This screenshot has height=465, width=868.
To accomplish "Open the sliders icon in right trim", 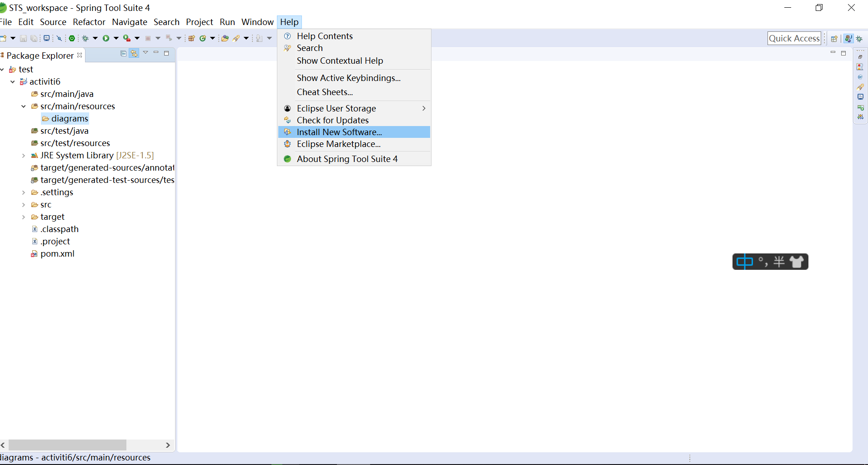I will [x=860, y=117].
